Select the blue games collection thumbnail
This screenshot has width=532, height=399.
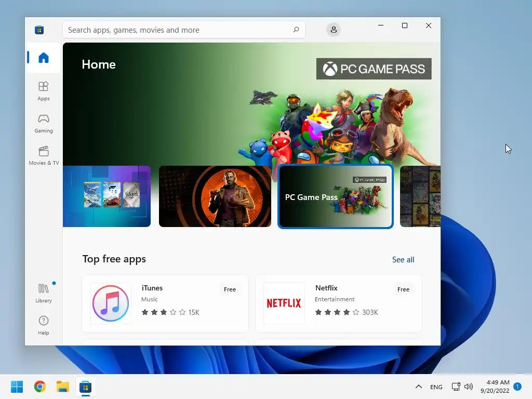point(107,196)
